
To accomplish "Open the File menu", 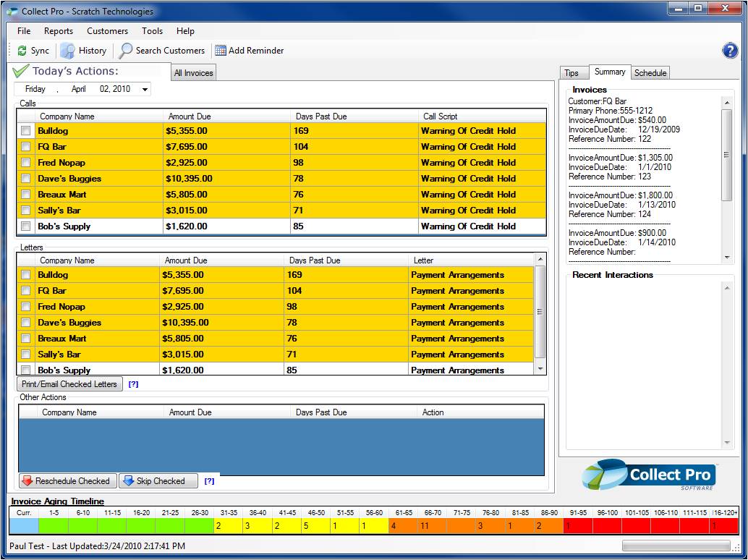I will pos(24,31).
